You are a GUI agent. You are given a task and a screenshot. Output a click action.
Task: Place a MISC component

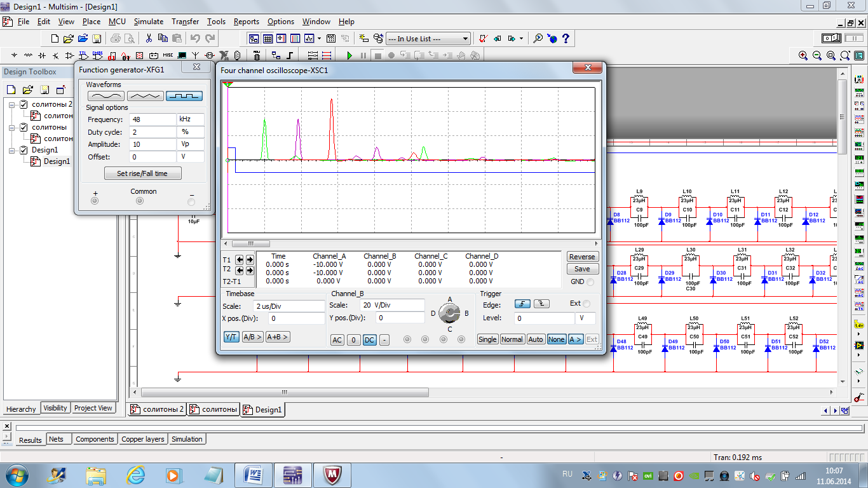tap(168, 55)
